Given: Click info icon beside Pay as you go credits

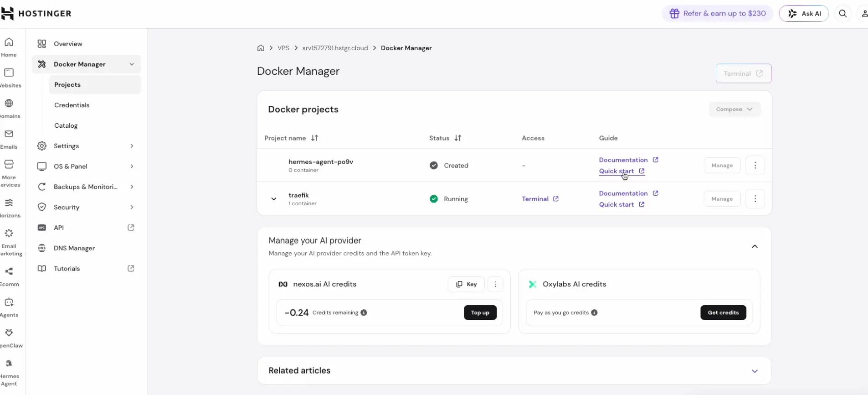Looking at the screenshot, I should [x=594, y=312].
